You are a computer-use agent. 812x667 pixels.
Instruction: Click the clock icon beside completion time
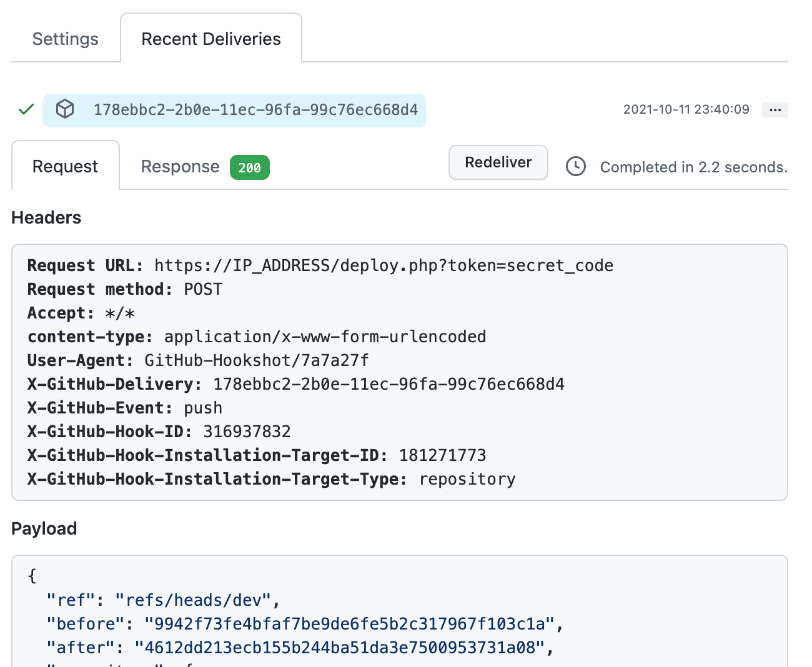(x=575, y=167)
